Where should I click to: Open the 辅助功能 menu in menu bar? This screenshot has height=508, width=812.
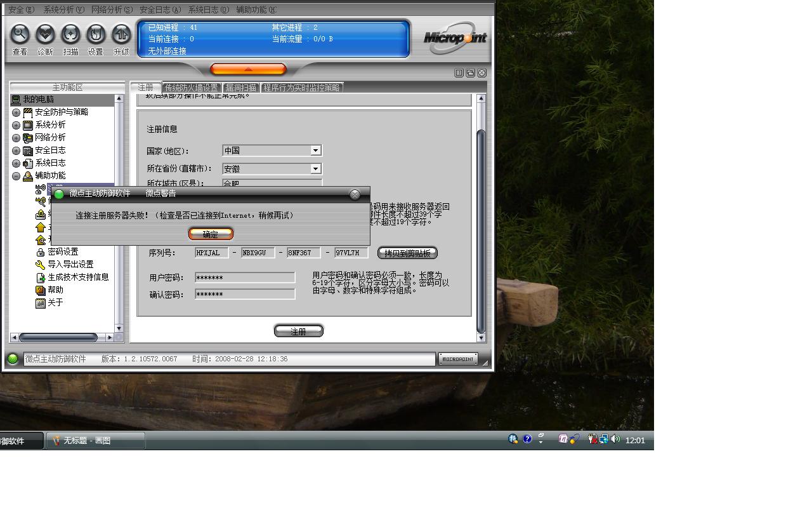pyautogui.click(x=256, y=10)
